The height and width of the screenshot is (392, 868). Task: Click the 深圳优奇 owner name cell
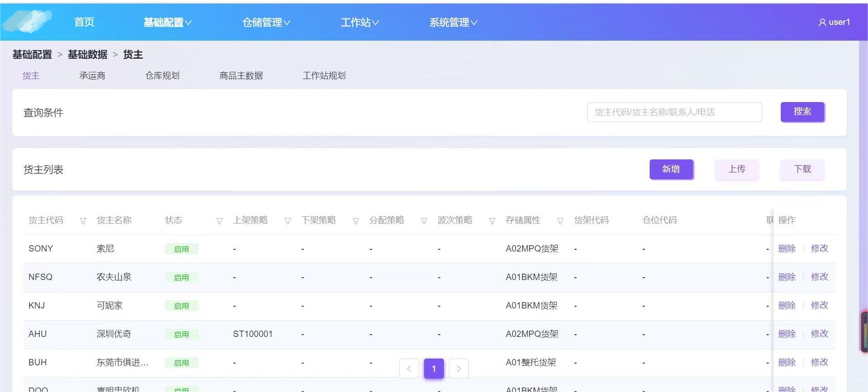[114, 334]
